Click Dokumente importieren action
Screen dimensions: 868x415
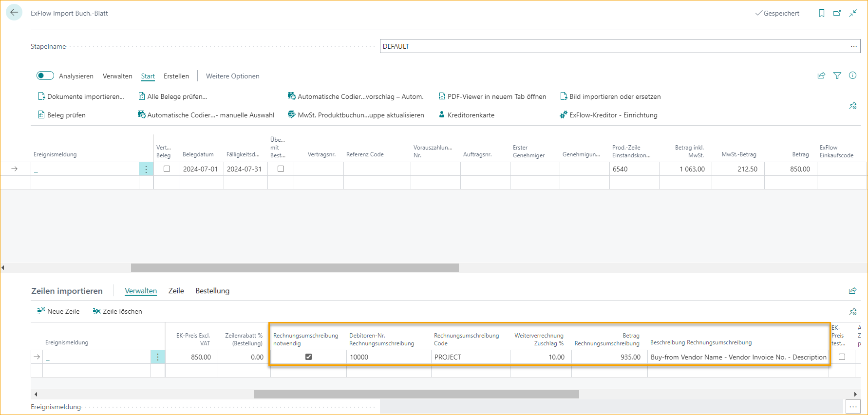[x=81, y=96]
